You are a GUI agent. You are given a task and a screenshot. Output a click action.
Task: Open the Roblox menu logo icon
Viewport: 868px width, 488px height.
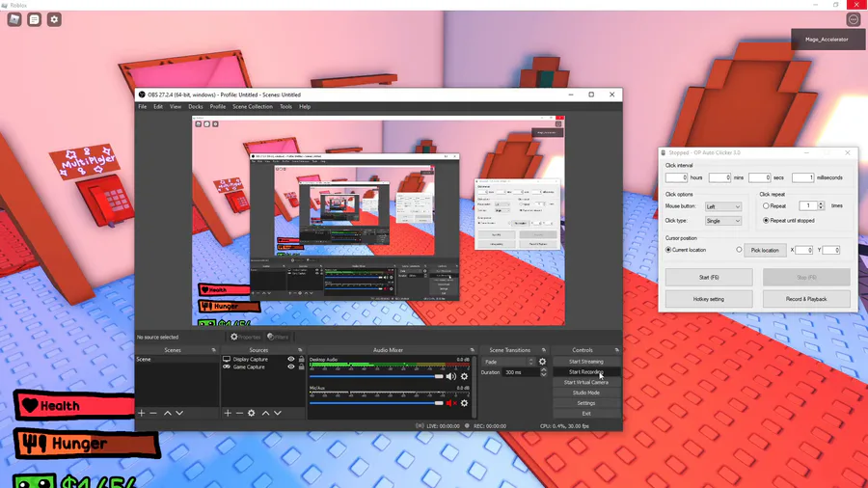14,20
